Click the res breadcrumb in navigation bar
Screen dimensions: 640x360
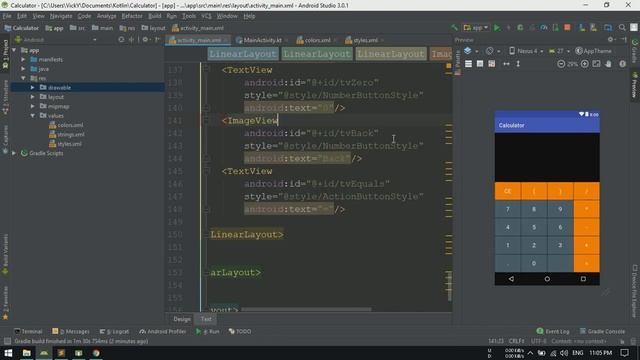coord(127,28)
